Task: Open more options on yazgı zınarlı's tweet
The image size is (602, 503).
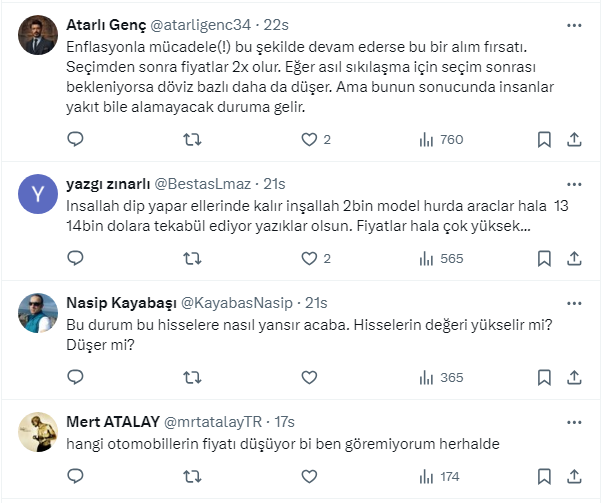Action: point(571,184)
